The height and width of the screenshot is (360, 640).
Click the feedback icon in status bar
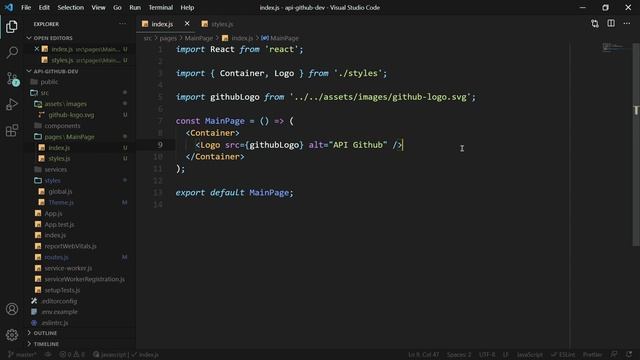(x=614, y=354)
